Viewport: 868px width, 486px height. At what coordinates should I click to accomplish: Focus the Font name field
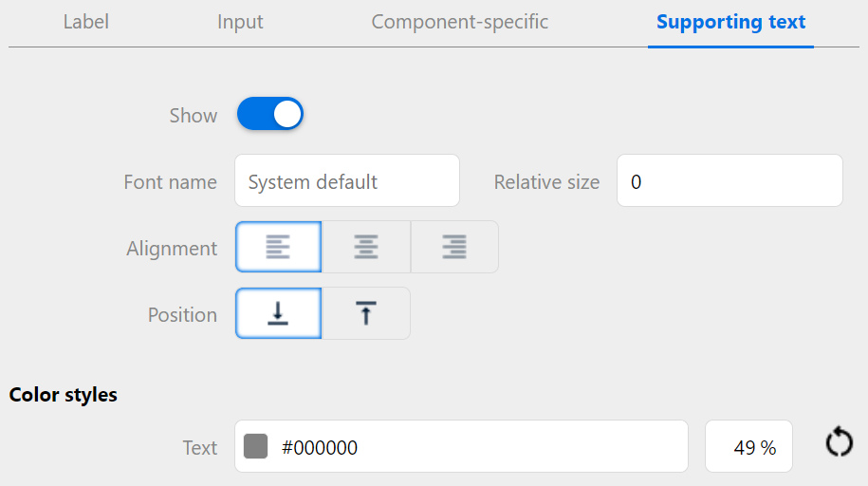(346, 181)
